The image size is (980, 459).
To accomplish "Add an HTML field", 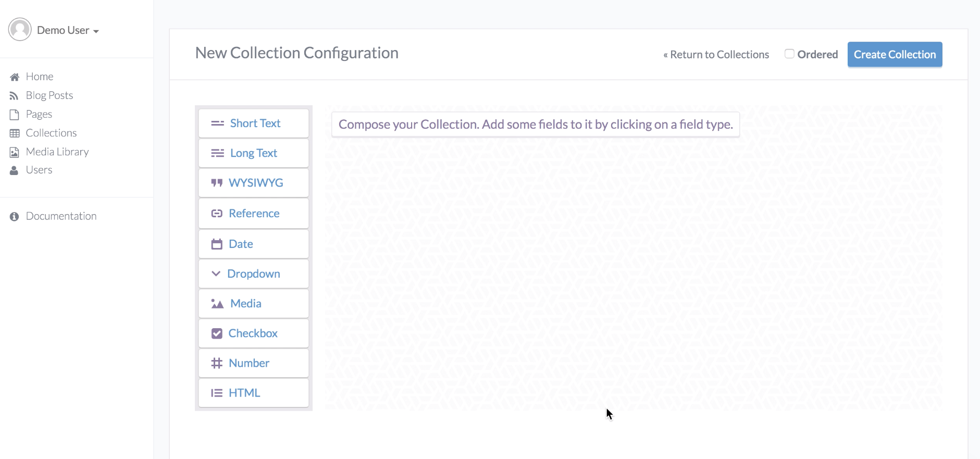I will [254, 393].
